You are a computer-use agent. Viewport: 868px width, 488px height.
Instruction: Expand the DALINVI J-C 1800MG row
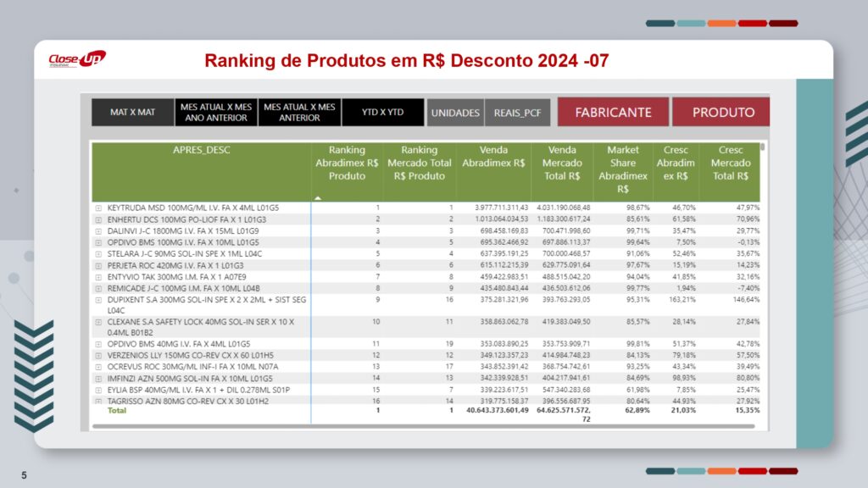click(x=98, y=230)
